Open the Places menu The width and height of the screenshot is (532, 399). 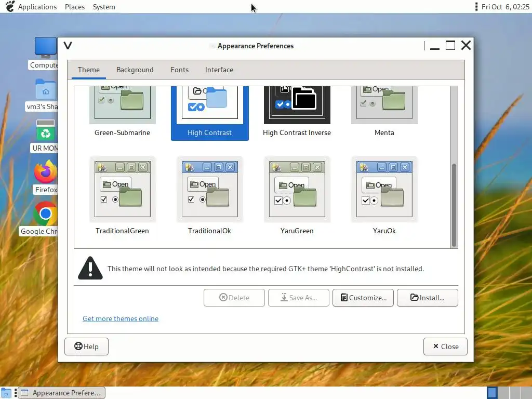tap(75, 7)
